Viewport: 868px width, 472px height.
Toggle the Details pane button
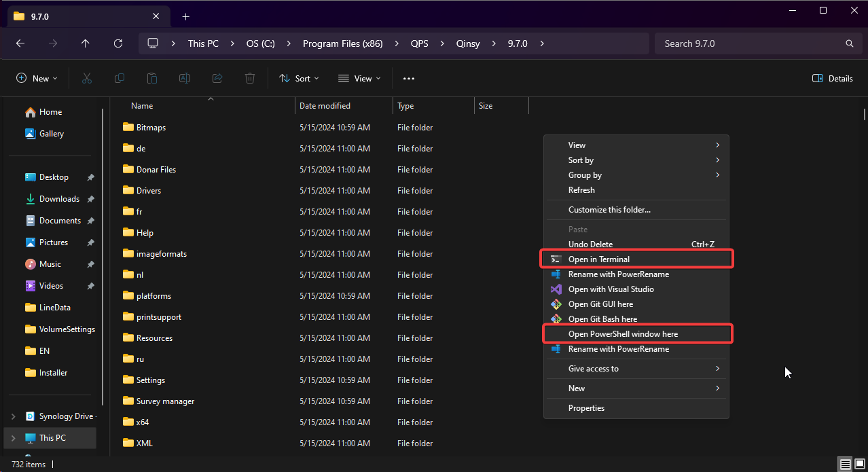(832, 79)
